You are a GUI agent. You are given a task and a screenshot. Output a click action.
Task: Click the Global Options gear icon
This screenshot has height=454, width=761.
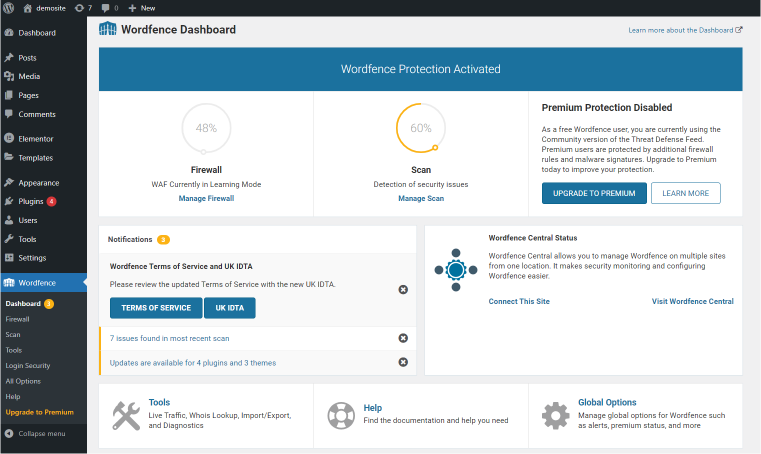click(556, 416)
